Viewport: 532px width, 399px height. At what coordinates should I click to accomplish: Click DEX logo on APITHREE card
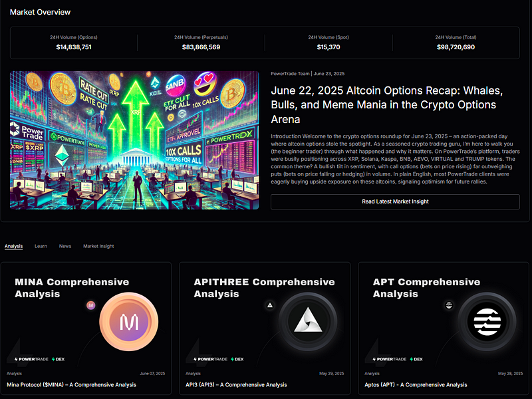[237, 359]
